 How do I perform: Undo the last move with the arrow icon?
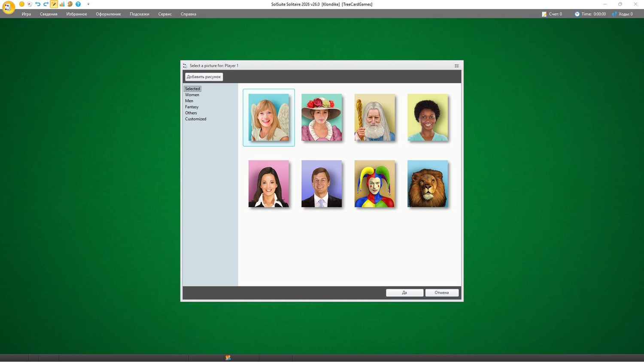[x=38, y=4]
